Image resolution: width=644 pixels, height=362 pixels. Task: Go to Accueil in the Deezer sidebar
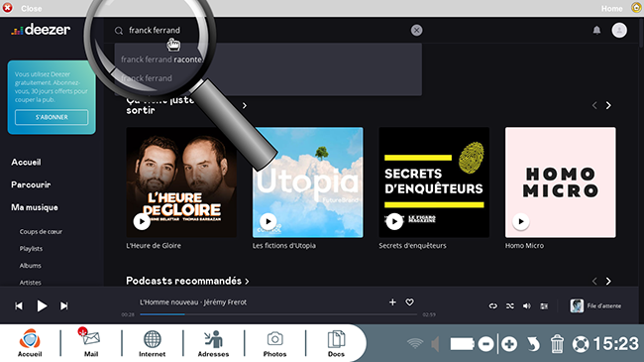(x=26, y=162)
